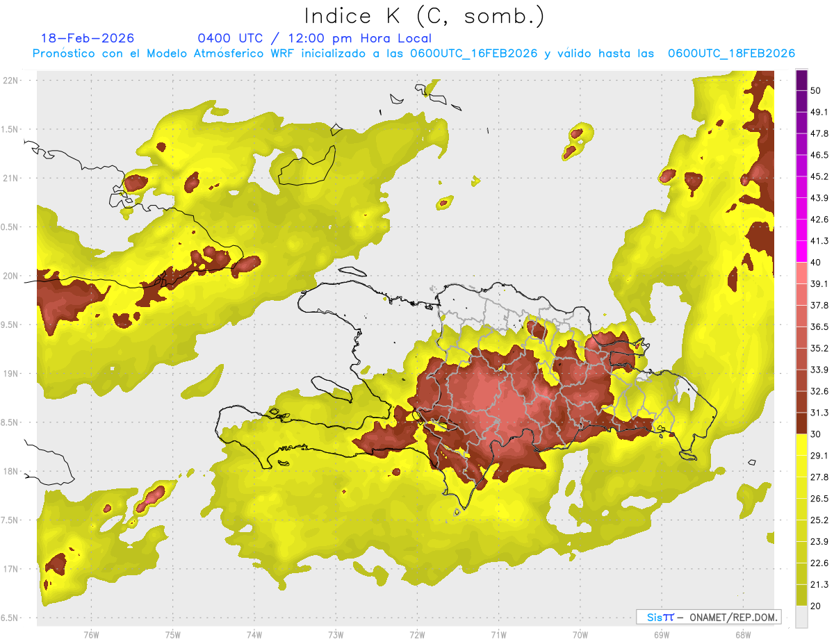This screenshot has height=644, width=834.
Task: Click the '76W' longitude label
Action: click(x=91, y=635)
